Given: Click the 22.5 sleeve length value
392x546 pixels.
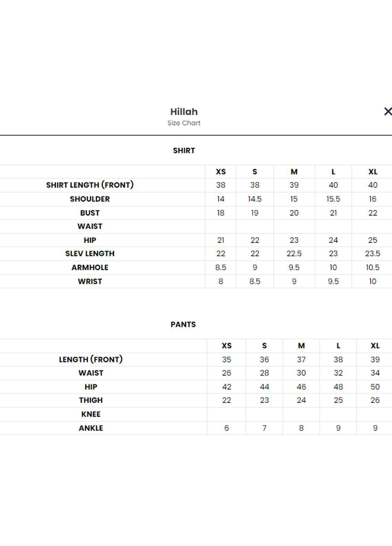Looking at the screenshot, I should [x=294, y=254].
